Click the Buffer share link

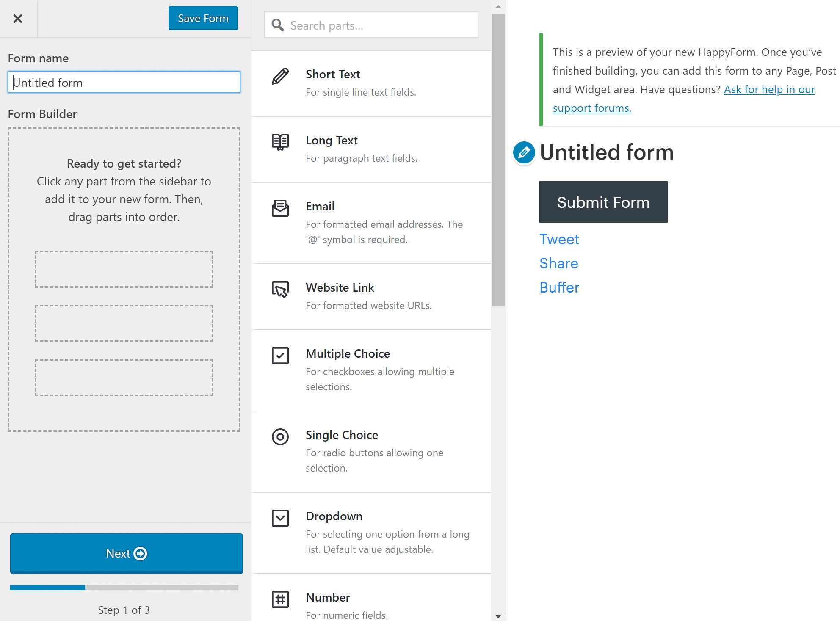point(559,287)
